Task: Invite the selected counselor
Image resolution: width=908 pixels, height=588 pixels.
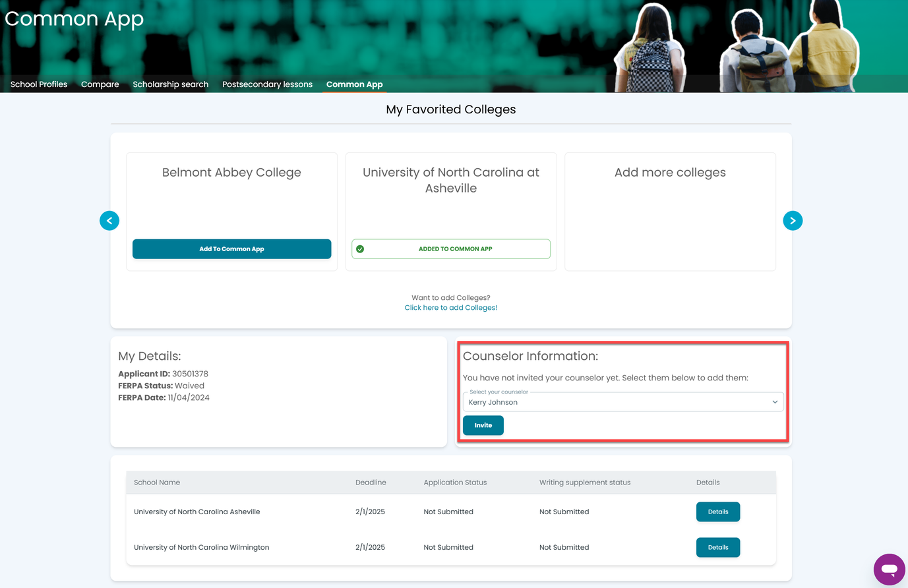Action: [483, 425]
